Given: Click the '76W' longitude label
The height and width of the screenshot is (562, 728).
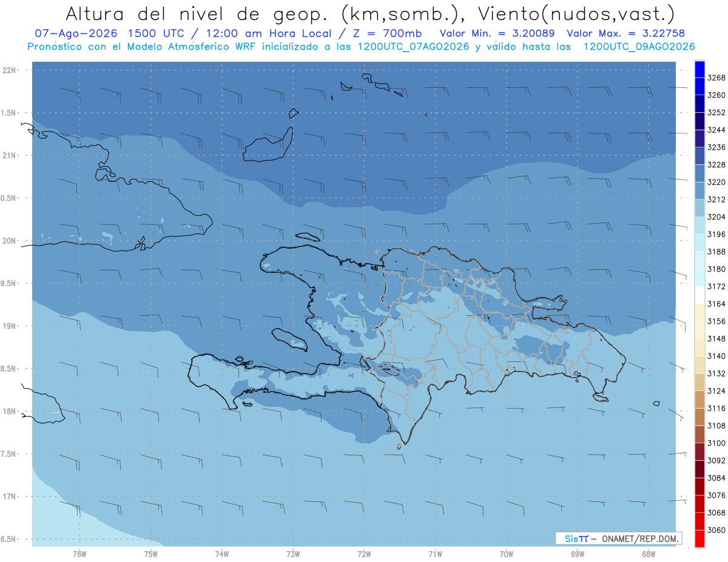Looking at the screenshot, I should click(x=79, y=554).
